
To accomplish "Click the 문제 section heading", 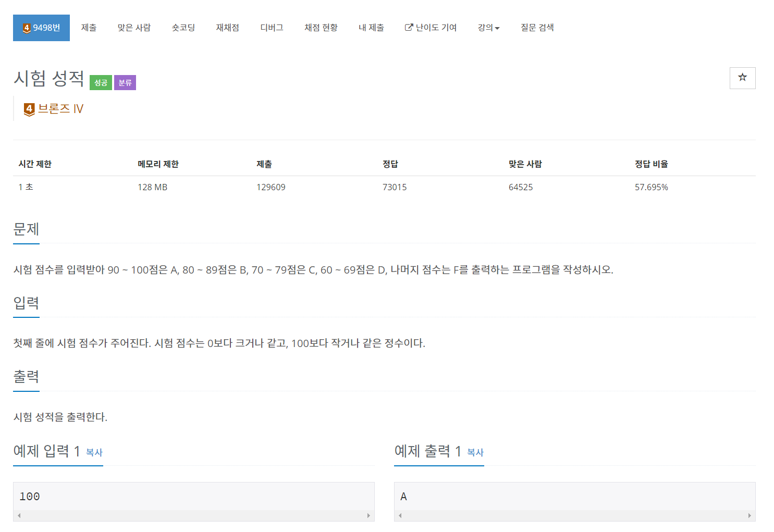I will pyautogui.click(x=26, y=229).
